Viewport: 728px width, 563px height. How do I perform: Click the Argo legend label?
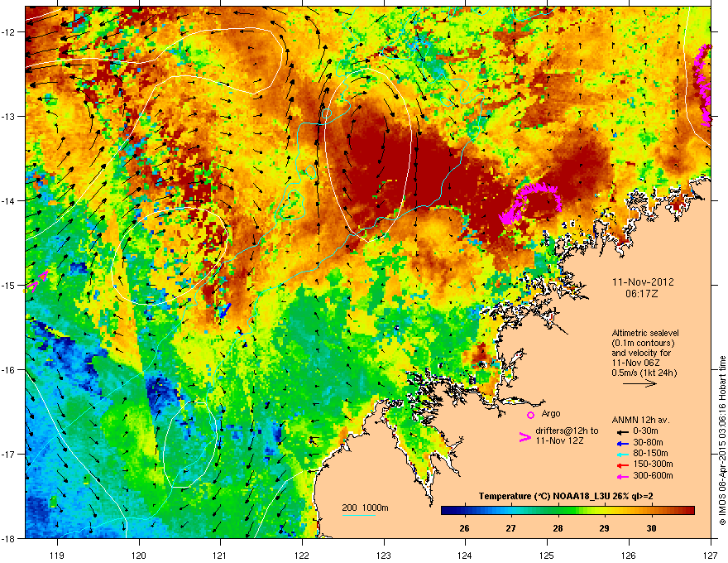[x=551, y=413]
